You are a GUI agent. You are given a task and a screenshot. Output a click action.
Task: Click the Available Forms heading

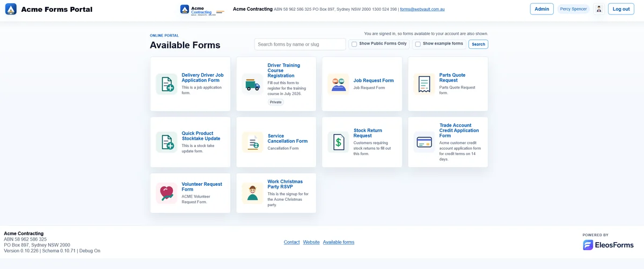185,45
